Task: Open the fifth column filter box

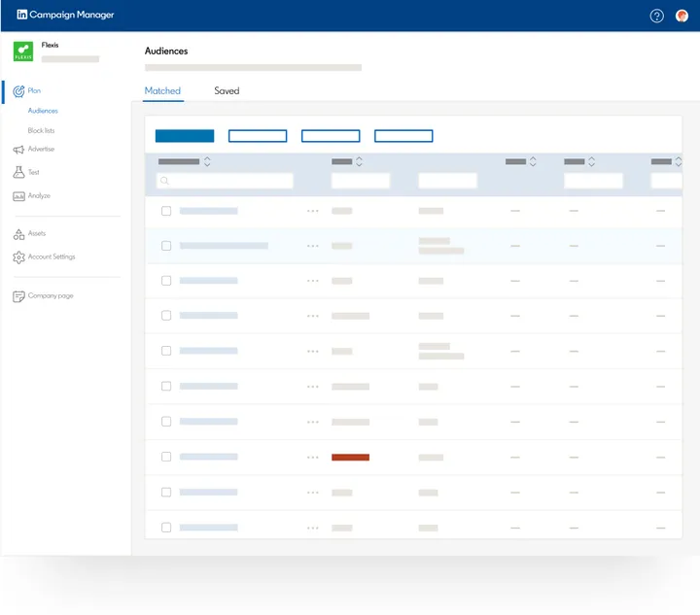Action: click(593, 181)
